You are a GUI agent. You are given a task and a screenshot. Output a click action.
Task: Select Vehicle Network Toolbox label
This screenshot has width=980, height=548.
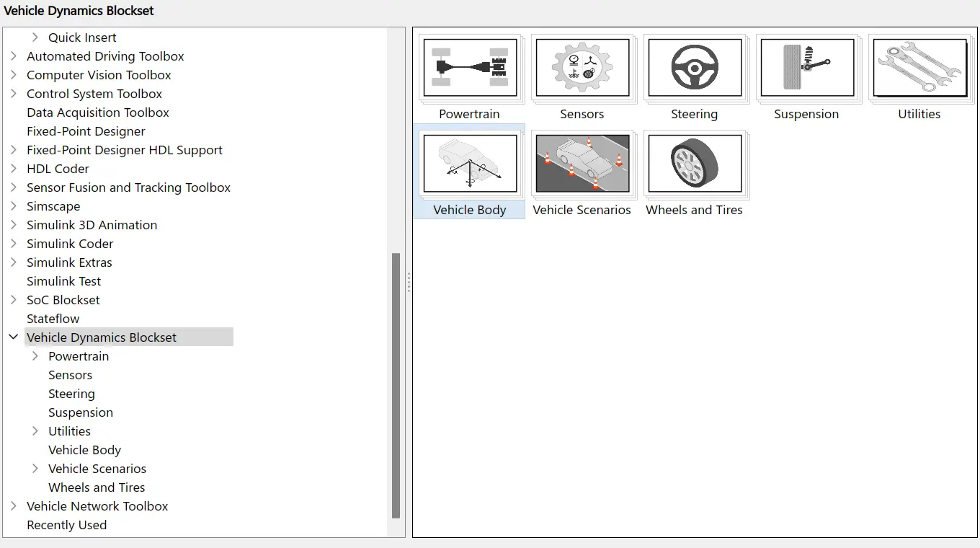tap(97, 506)
